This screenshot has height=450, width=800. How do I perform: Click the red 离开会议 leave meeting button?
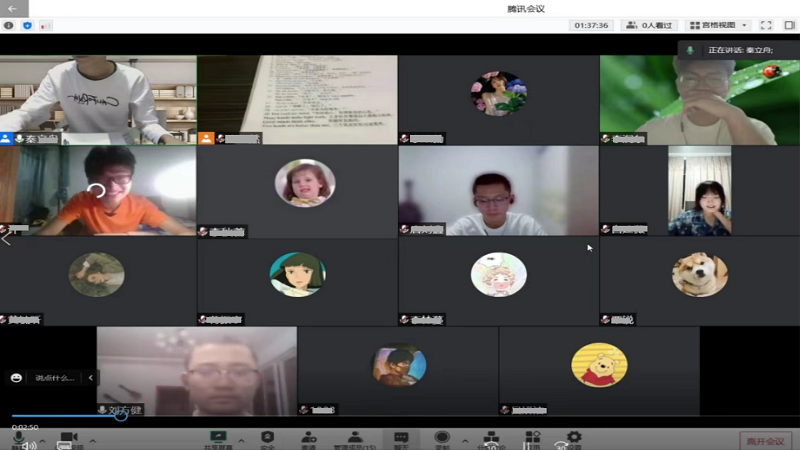[765, 441]
